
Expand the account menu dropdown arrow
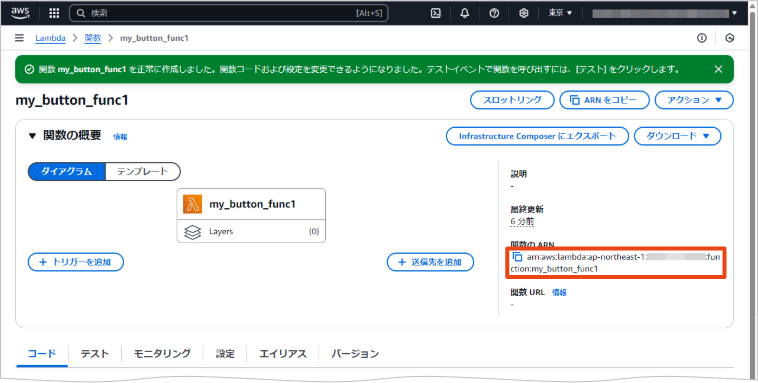[735, 13]
